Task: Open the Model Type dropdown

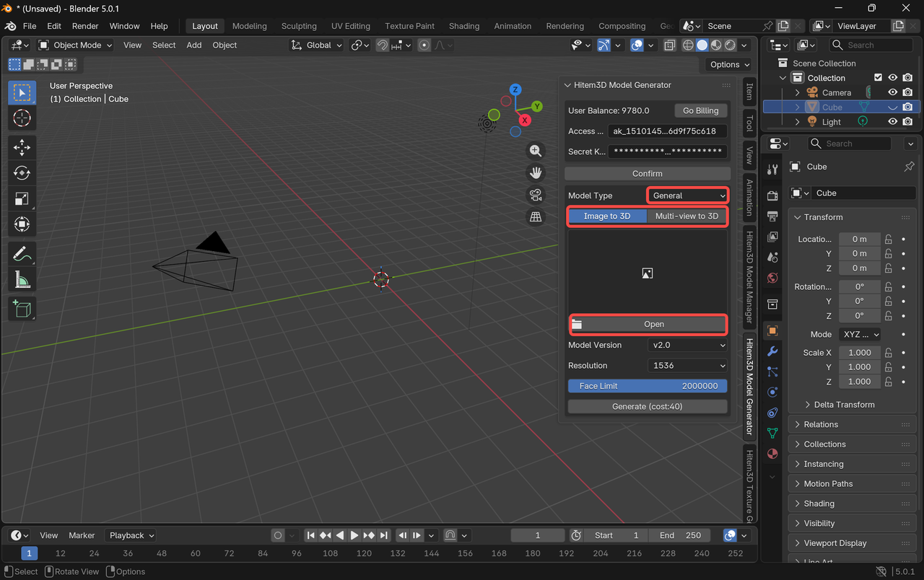Action: coord(687,195)
